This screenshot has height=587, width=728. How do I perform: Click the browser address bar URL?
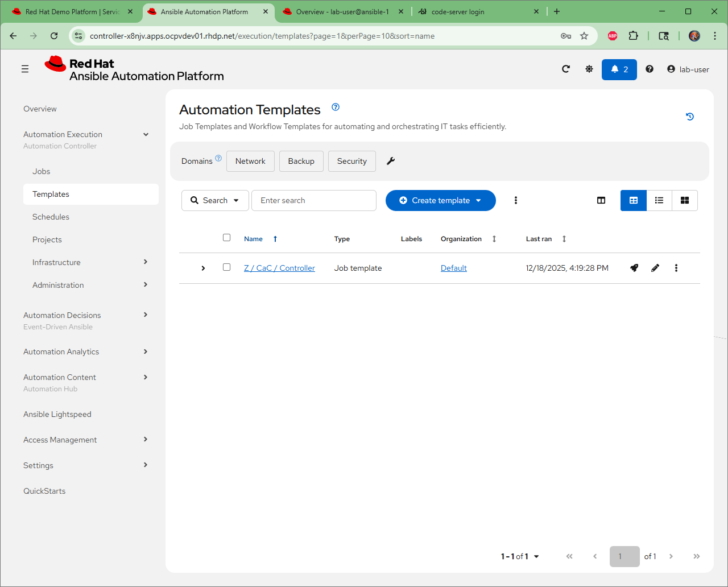[262, 36]
